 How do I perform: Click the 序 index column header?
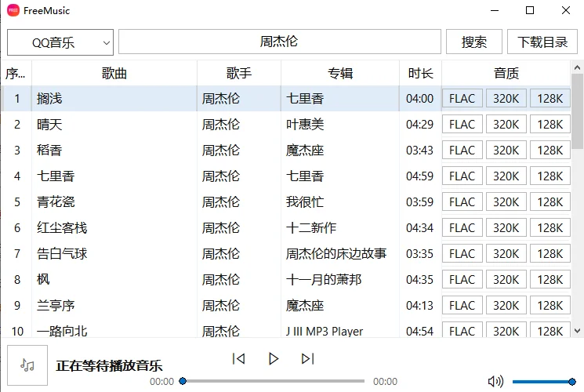(x=16, y=74)
